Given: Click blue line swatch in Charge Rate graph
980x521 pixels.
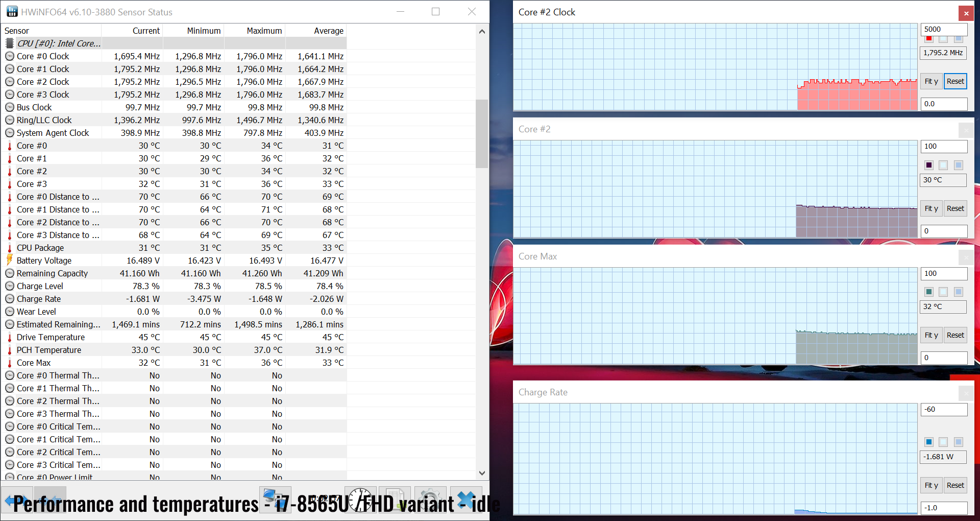Looking at the screenshot, I should point(929,442).
